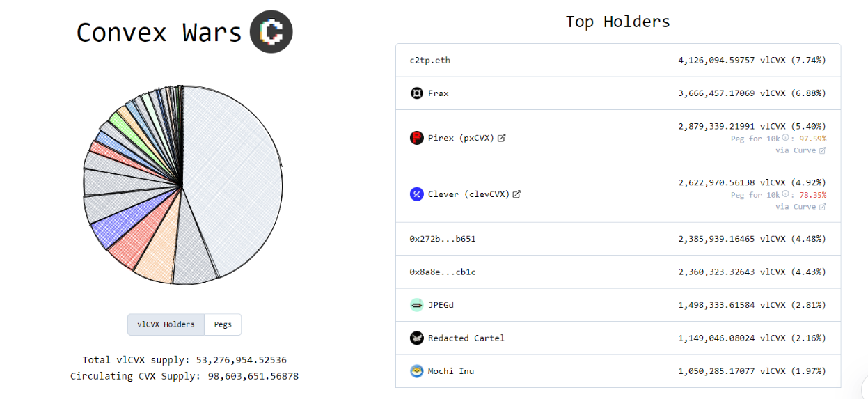Click the 2,360,323.32643 vlCVX (4.43%) value
The width and height of the screenshot is (868, 399).
click(752, 272)
